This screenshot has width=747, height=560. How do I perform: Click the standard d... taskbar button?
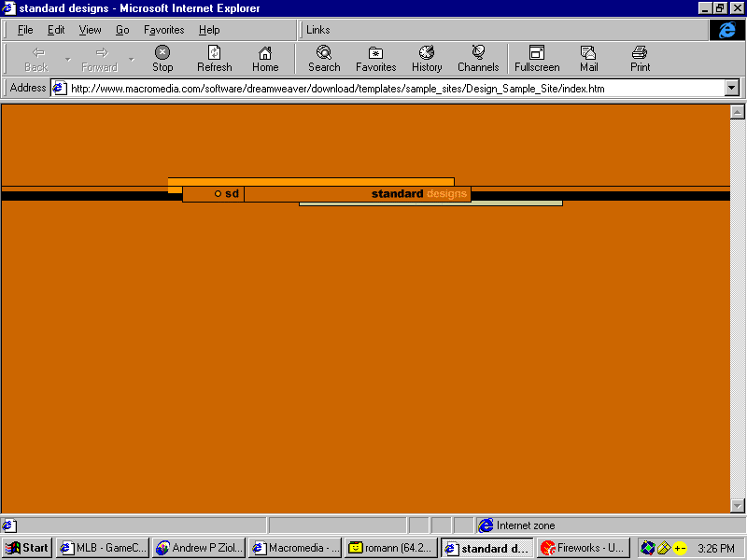[x=487, y=548]
